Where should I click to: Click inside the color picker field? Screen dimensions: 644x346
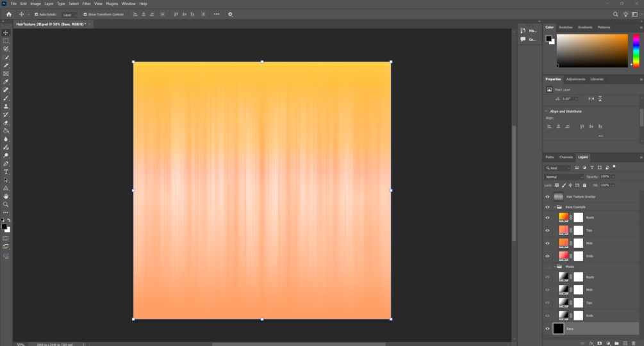(592, 51)
